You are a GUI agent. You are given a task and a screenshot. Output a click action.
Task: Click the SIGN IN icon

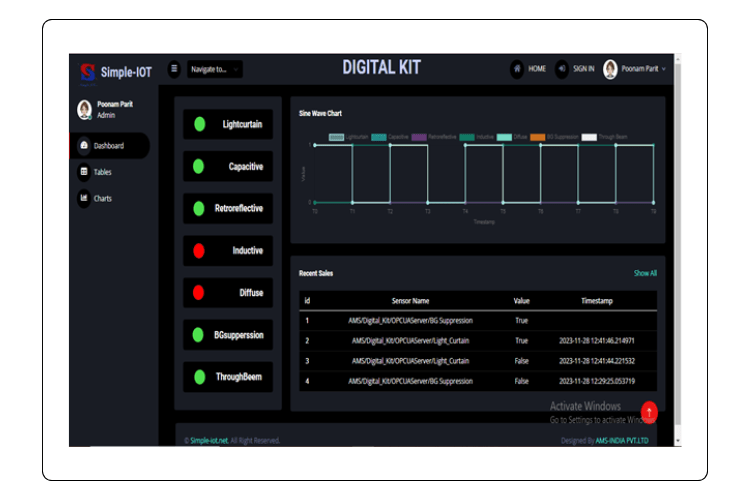562,69
